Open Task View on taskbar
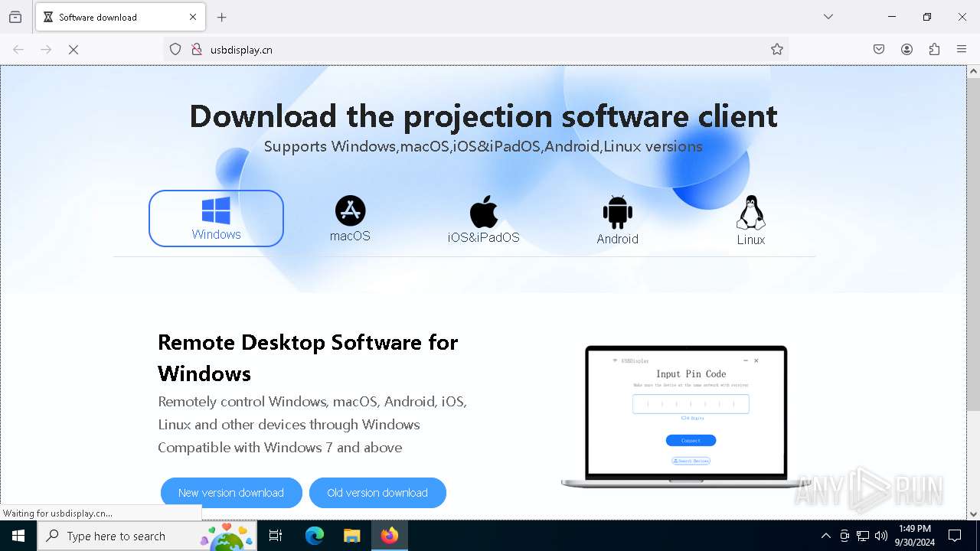The height and width of the screenshot is (551, 980). tap(276, 536)
